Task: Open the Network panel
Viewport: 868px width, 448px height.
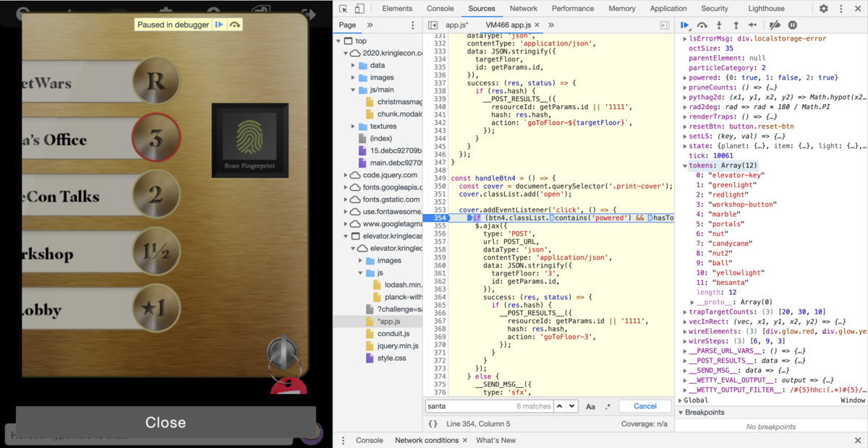Action: pyautogui.click(x=523, y=9)
